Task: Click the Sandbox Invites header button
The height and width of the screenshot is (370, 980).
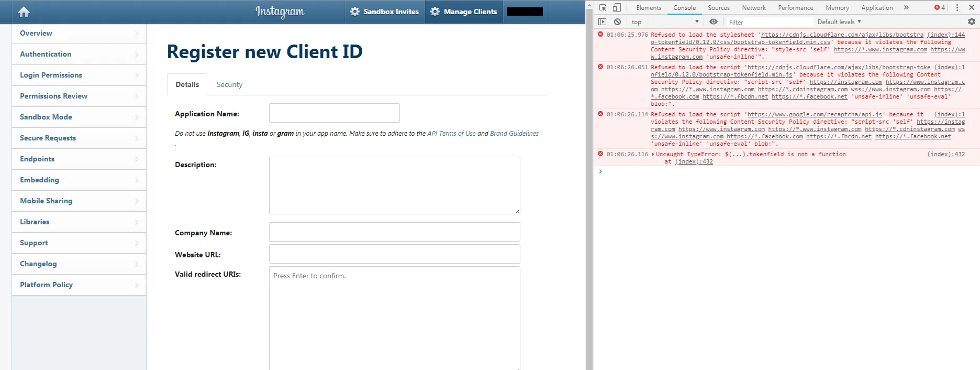Action: pos(385,12)
